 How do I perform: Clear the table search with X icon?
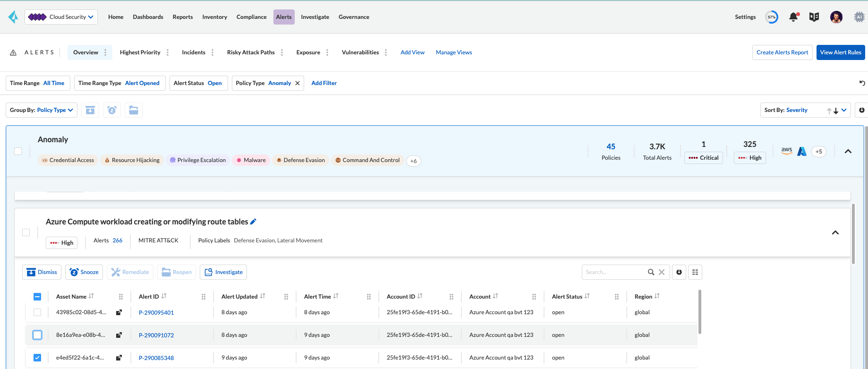(662, 272)
